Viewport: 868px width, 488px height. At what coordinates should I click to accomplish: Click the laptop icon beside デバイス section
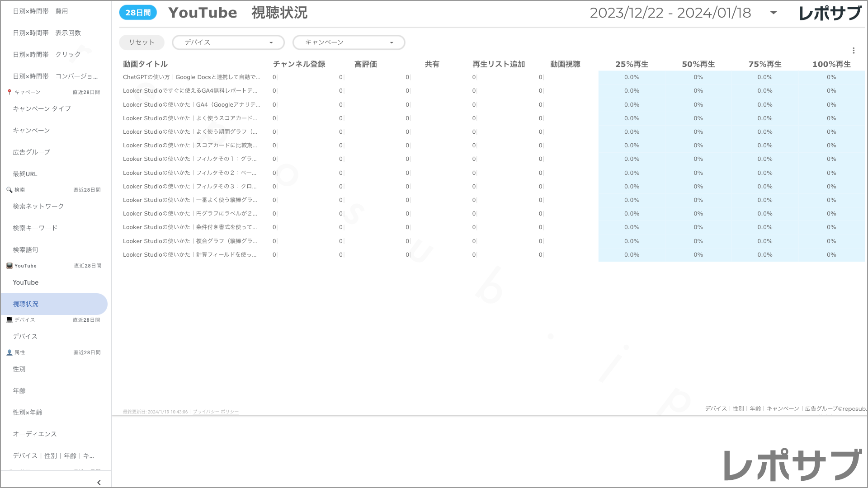[9, 319]
